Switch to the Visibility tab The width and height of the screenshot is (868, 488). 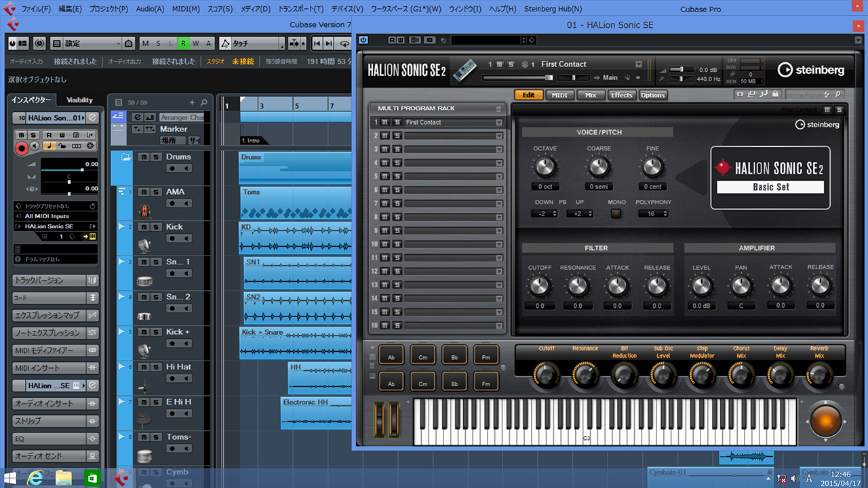click(x=79, y=100)
